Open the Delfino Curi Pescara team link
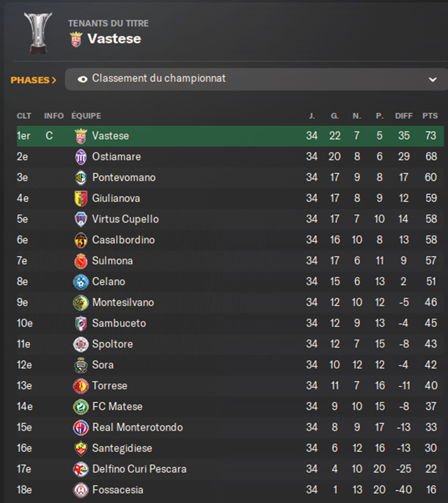 tap(139, 469)
